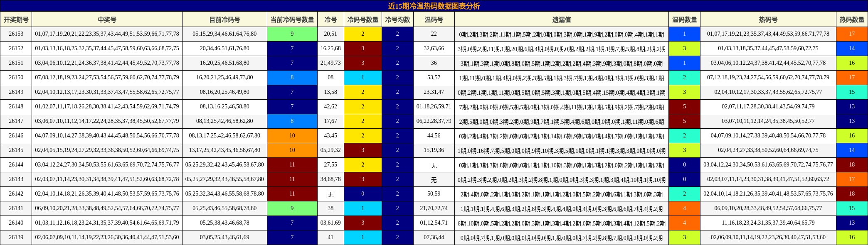Click cold number cell 20,51
This screenshot has width=868, height=245.
330,34
